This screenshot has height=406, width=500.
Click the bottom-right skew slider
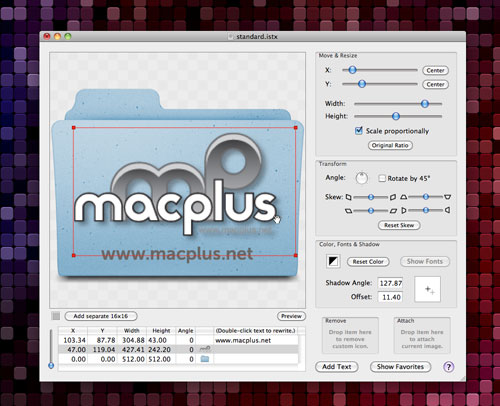426,210
